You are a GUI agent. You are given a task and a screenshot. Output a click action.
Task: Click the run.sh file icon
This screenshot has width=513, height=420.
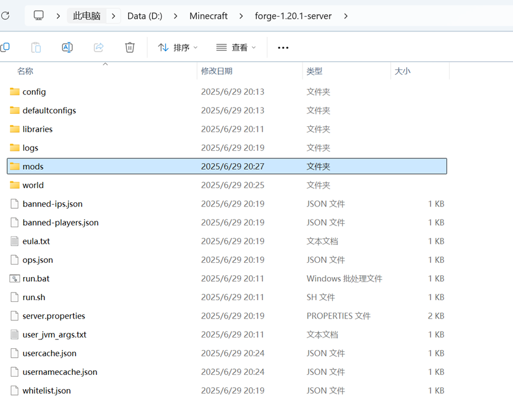coord(15,297)
